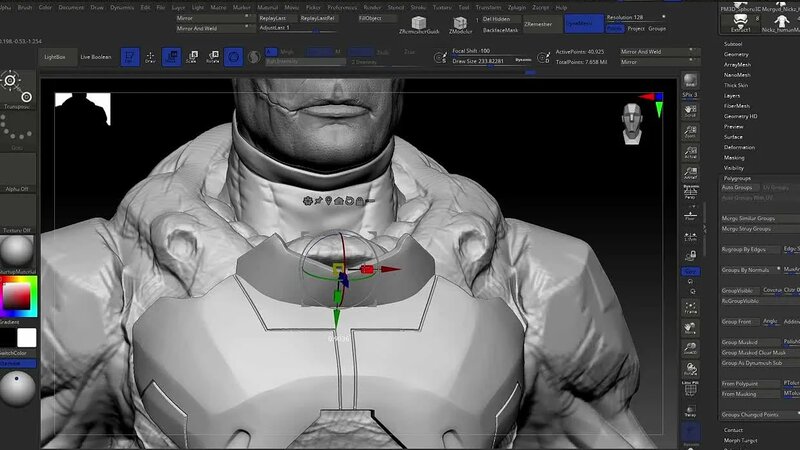Toggle Perspective view icon
Screen dimensions: 800x450
(690, 192)
